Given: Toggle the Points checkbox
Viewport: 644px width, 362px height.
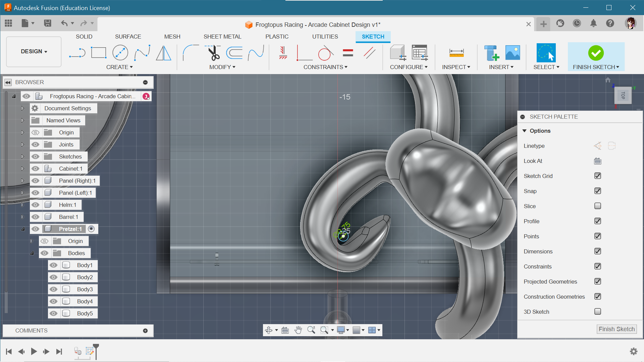Looking at the screenshot, I should pyautogui.click(x=598, y=236).
